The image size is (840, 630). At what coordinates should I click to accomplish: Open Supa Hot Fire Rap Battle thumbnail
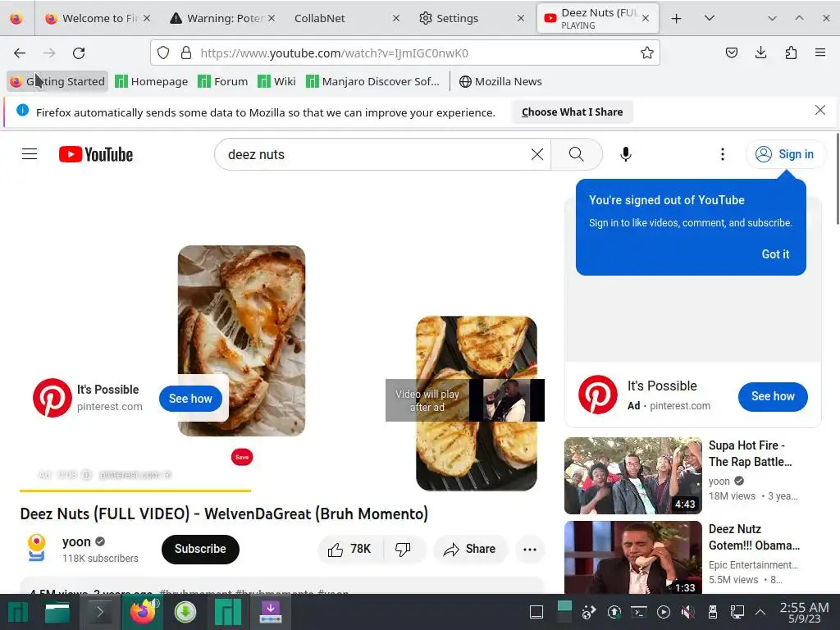[632, 475]
